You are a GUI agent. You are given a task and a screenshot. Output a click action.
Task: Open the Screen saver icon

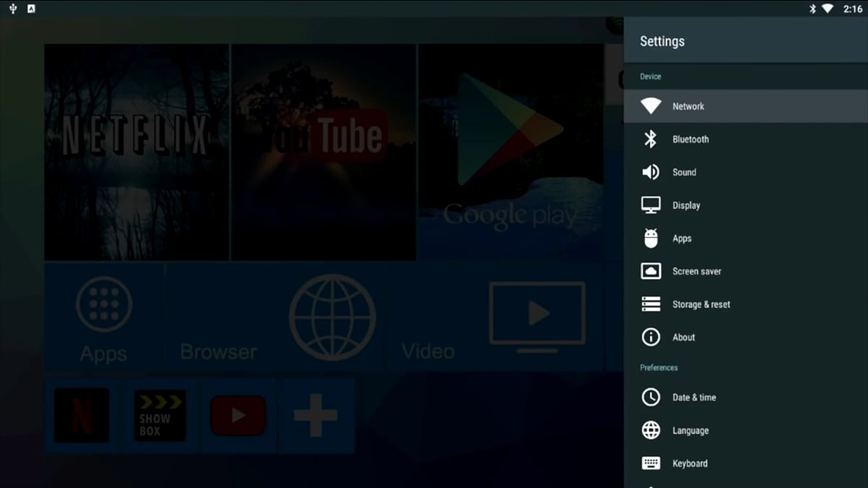click(x=651, y=271)
